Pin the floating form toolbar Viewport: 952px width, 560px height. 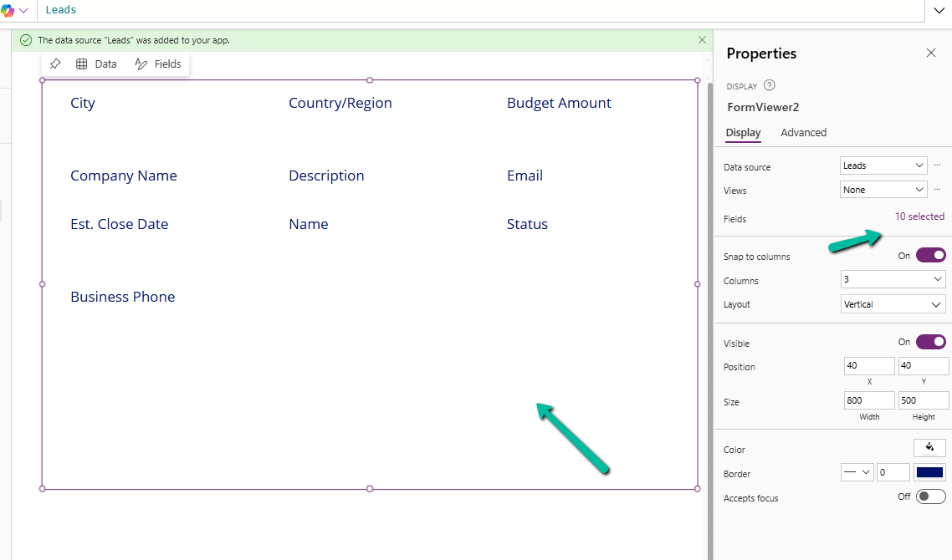55,64
